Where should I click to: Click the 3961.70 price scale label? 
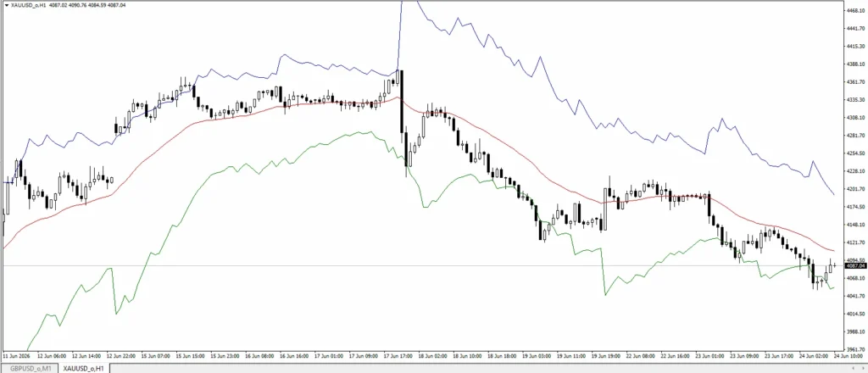pos(856,350)
